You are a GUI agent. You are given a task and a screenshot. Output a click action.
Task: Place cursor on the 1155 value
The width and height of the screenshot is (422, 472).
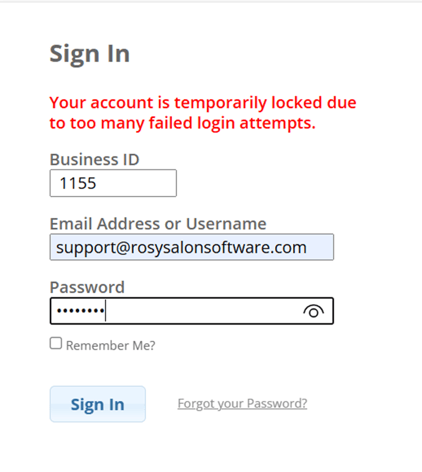coord(78,183)
